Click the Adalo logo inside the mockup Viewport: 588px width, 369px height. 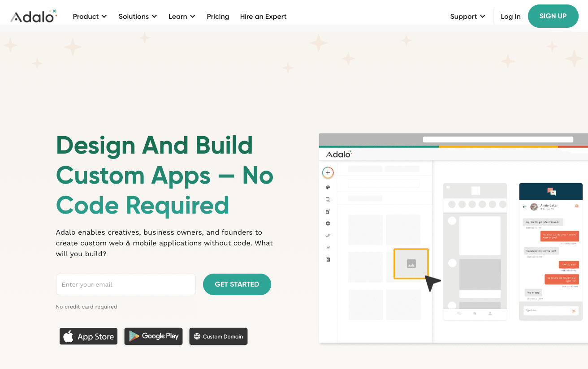pos(339,154)
